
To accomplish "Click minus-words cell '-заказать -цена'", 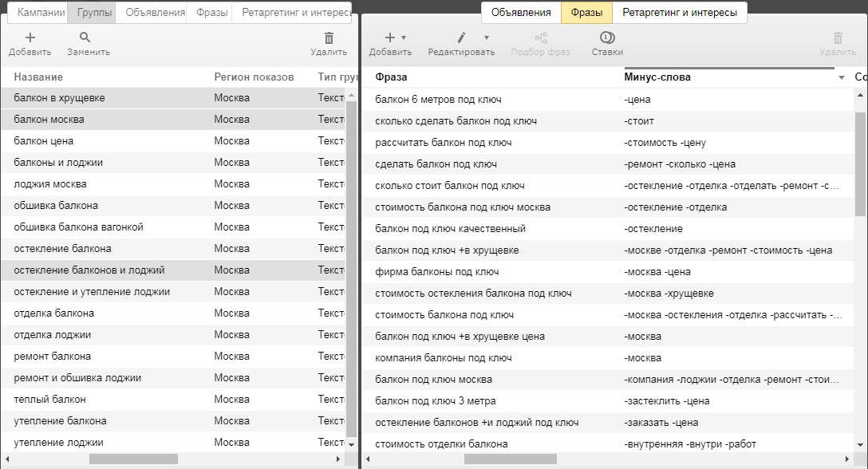I will click(661, 423).
